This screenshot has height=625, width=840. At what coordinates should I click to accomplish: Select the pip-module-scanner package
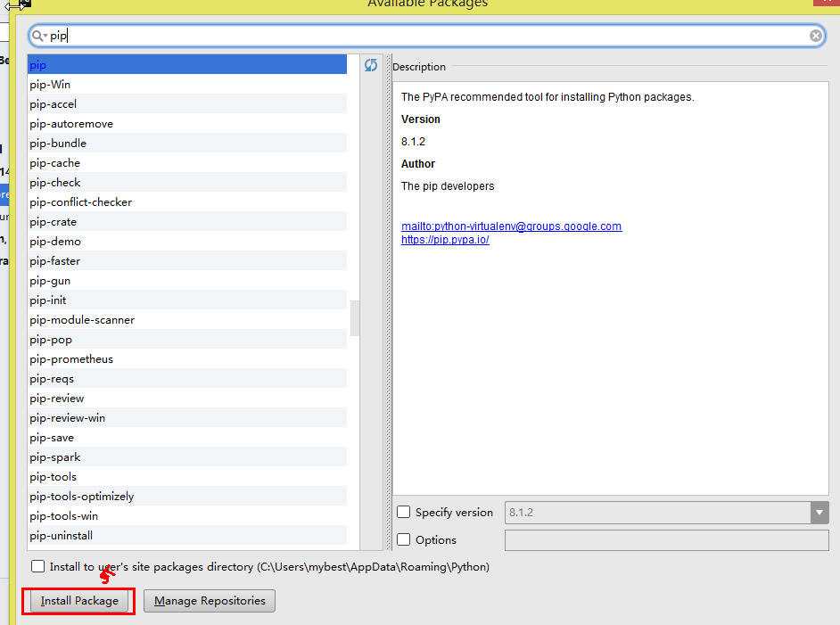187,320
